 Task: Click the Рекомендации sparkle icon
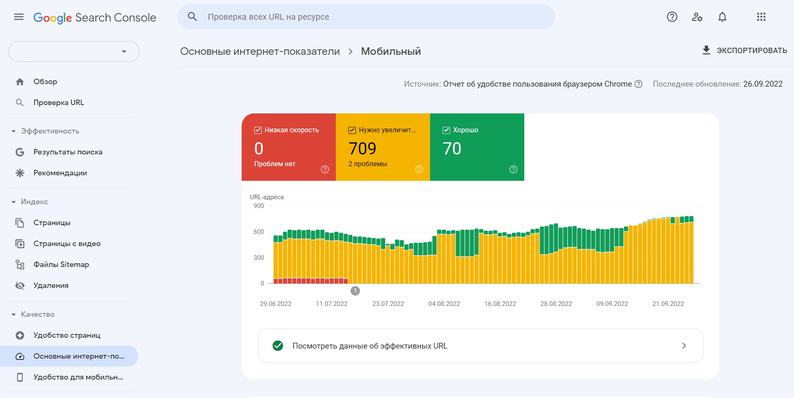tap(20, 173)
